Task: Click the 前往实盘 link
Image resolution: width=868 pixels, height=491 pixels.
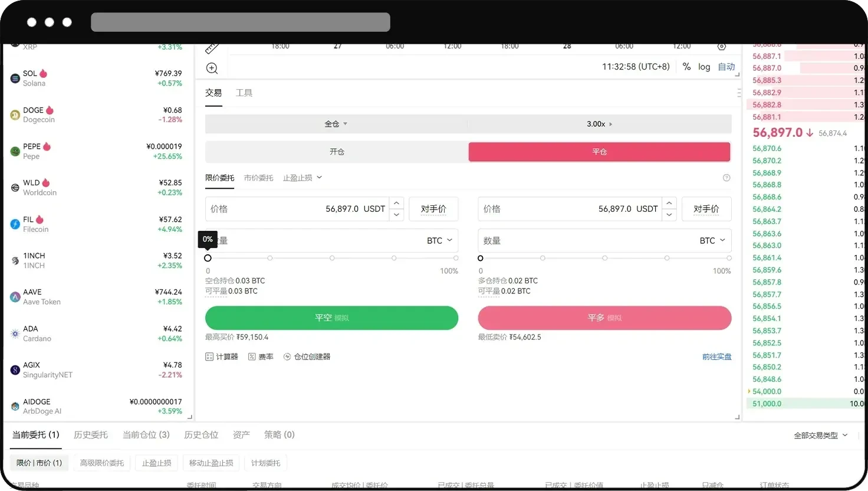Action: pos(716,356)
